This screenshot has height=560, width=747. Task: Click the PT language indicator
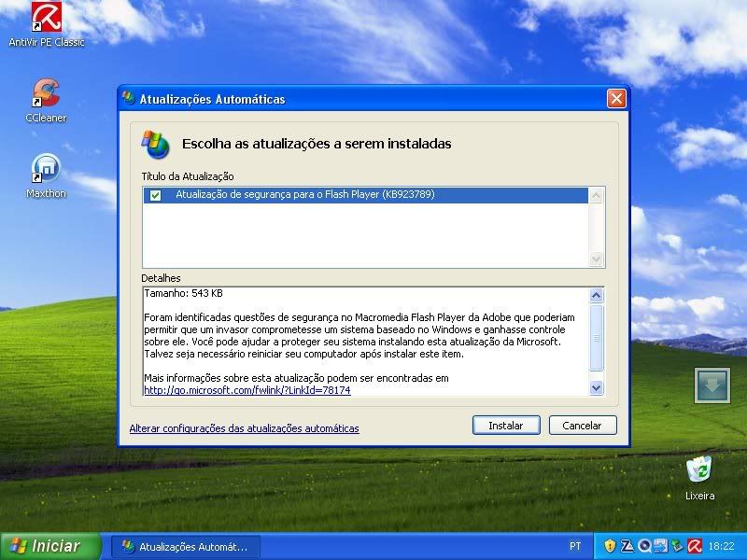tap(575, 546)
